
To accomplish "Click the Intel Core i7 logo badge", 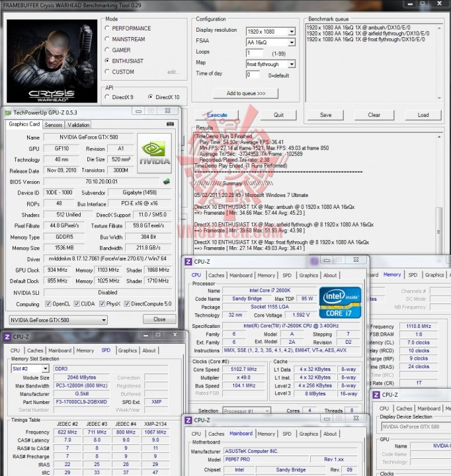I will (x=340, y=302).
